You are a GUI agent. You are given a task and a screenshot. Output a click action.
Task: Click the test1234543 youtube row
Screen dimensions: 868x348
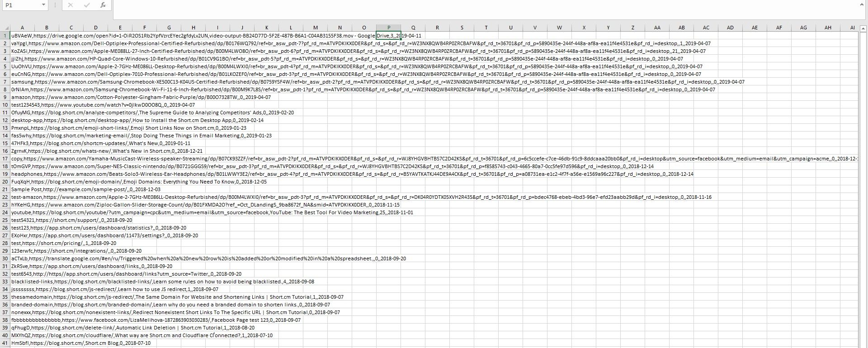[x=103, y=105]
